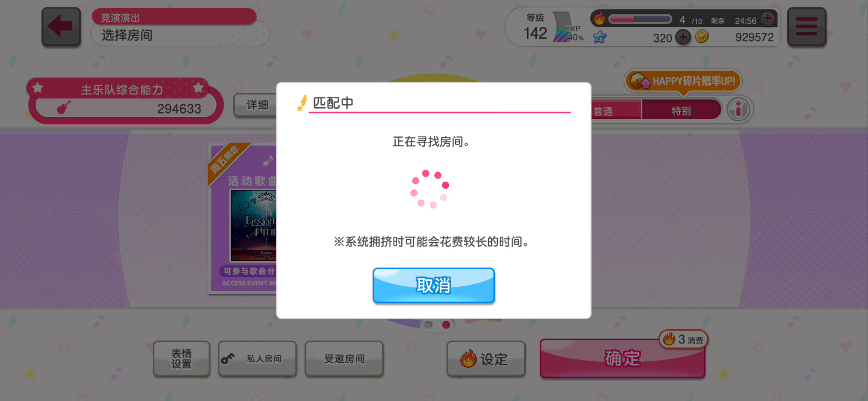Image resolution: width=868 pixels, height=401 pixels.
Task: Open the hamburger menu icon
Action: click(806, 27)
